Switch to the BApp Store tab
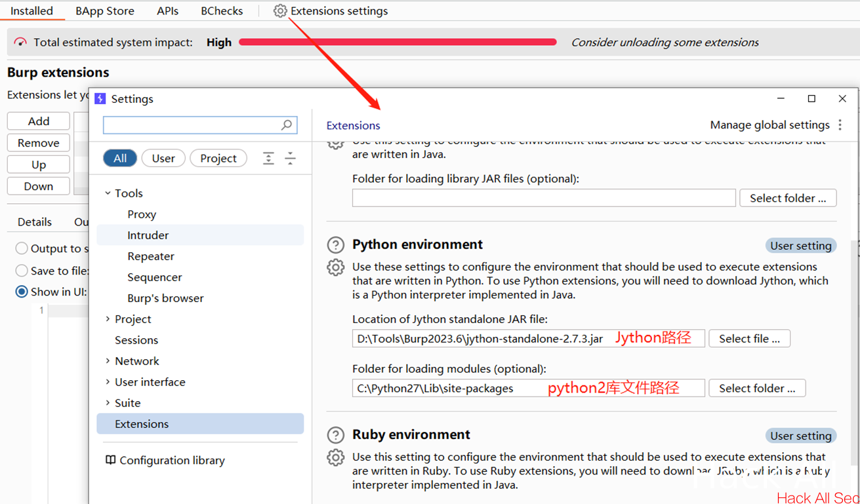 click(105, 11)
